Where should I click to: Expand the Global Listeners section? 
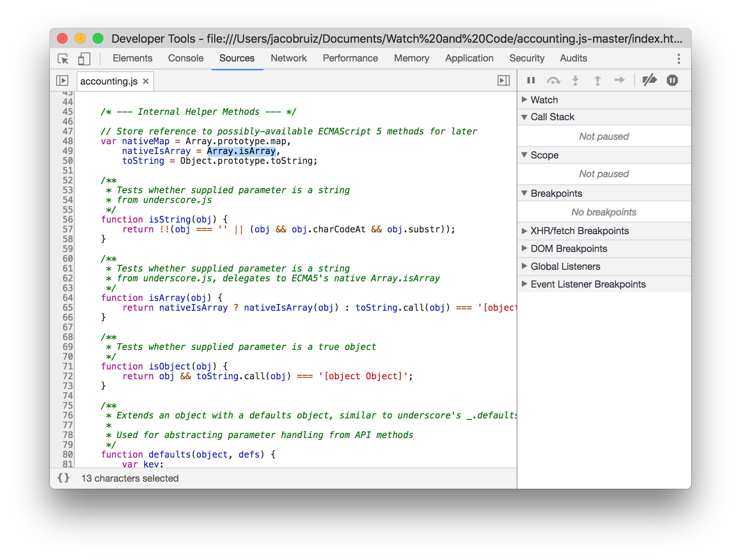(604, 267)
